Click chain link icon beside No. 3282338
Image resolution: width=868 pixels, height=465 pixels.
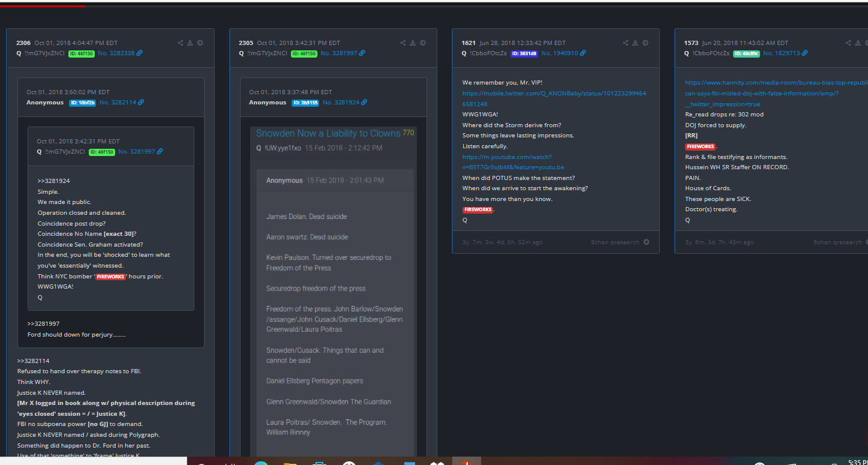(140, 53)
